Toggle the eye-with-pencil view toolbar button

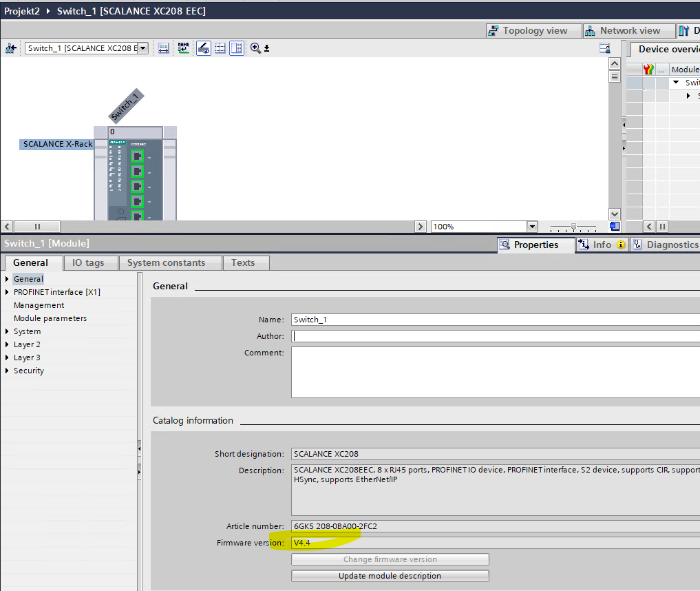coord(204,48)
